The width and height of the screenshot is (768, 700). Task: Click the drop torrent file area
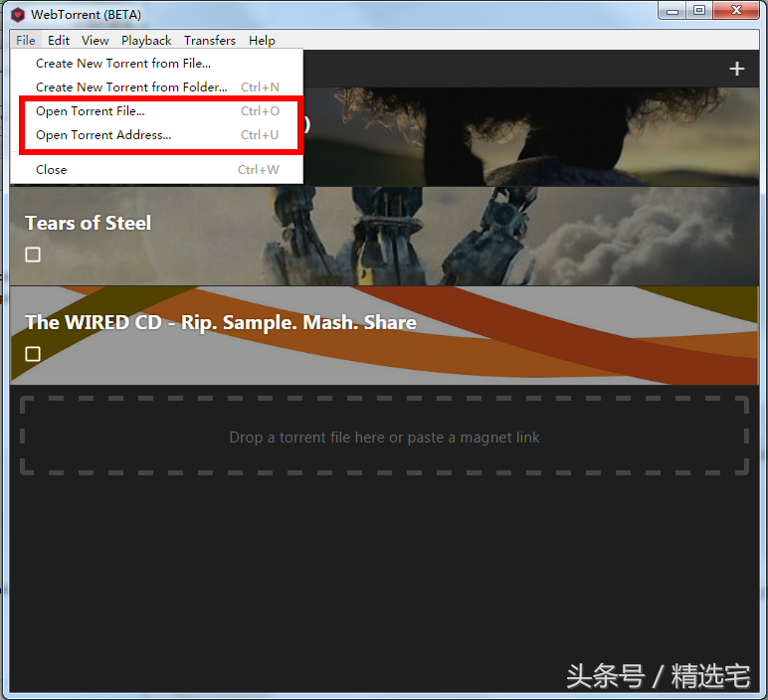pos(384,436)
